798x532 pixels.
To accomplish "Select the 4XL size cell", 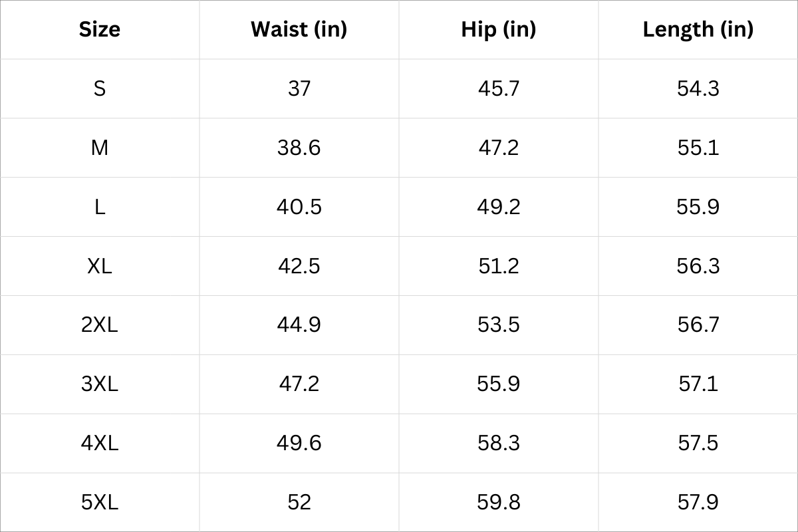I will 100,443.
